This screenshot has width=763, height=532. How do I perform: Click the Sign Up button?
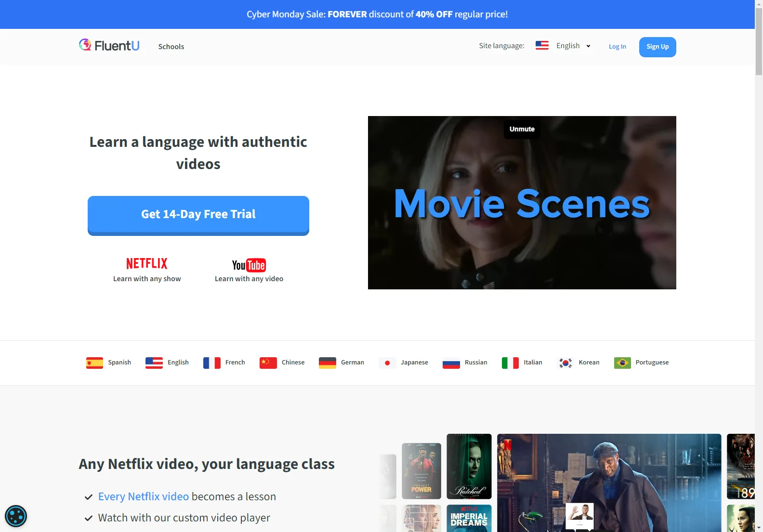pos(658,47)
